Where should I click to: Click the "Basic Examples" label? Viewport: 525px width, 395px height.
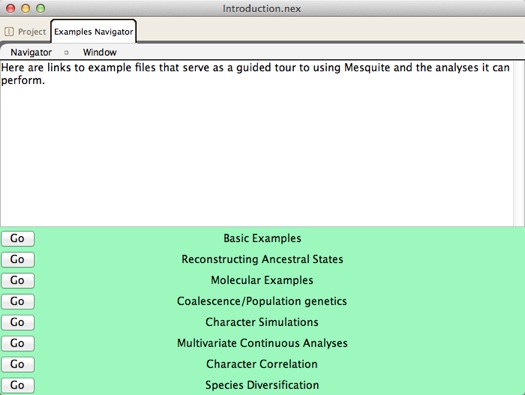[262, 238]
